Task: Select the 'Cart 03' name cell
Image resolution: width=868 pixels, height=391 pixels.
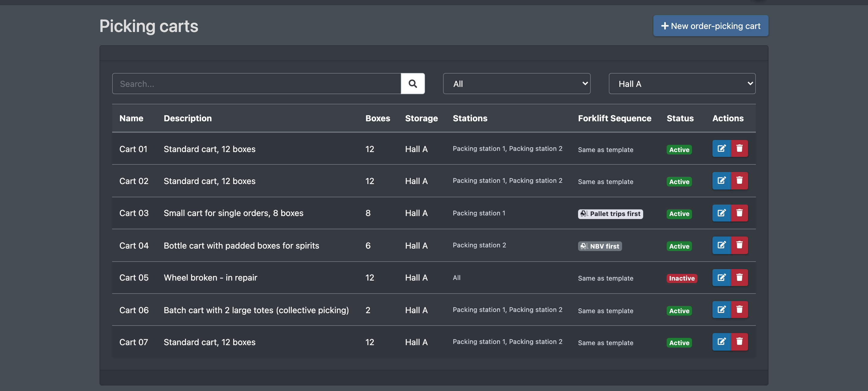Action: [x=134, y=213]
